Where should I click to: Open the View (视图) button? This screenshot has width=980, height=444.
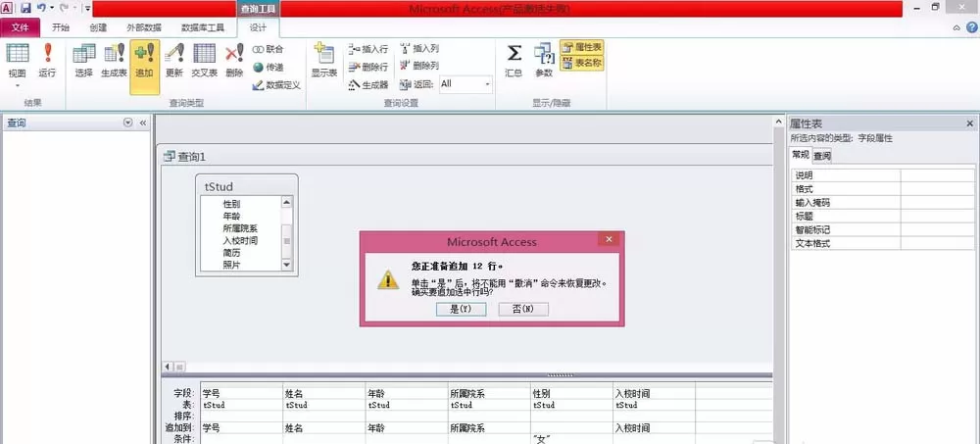point(18,66)
